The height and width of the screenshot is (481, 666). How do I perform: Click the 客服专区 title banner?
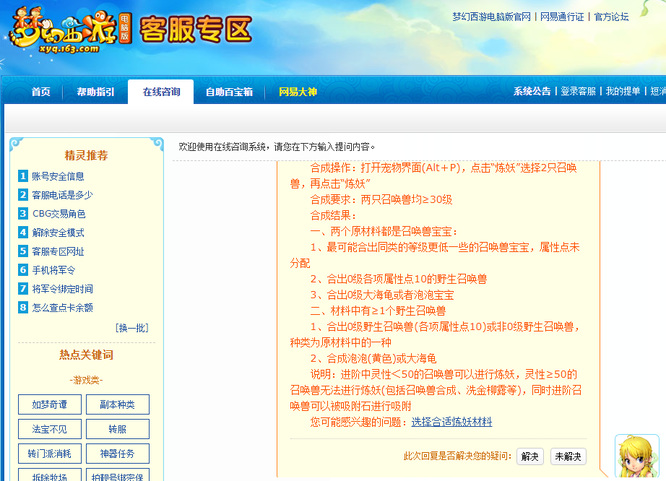tap(196, 29)
